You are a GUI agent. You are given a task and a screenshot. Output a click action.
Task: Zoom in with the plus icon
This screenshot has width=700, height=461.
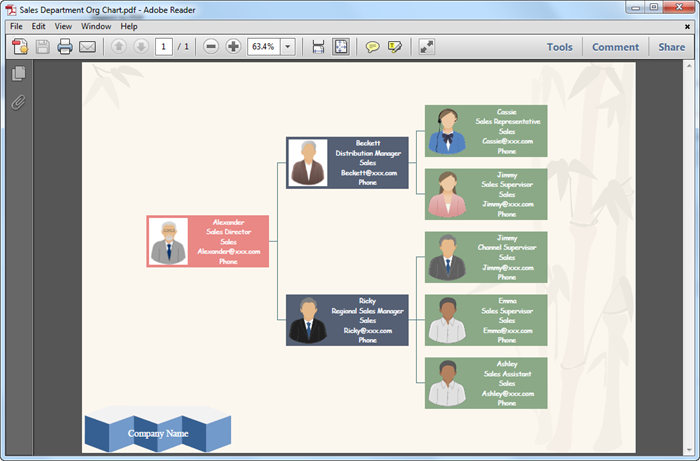tap(233, 46)
